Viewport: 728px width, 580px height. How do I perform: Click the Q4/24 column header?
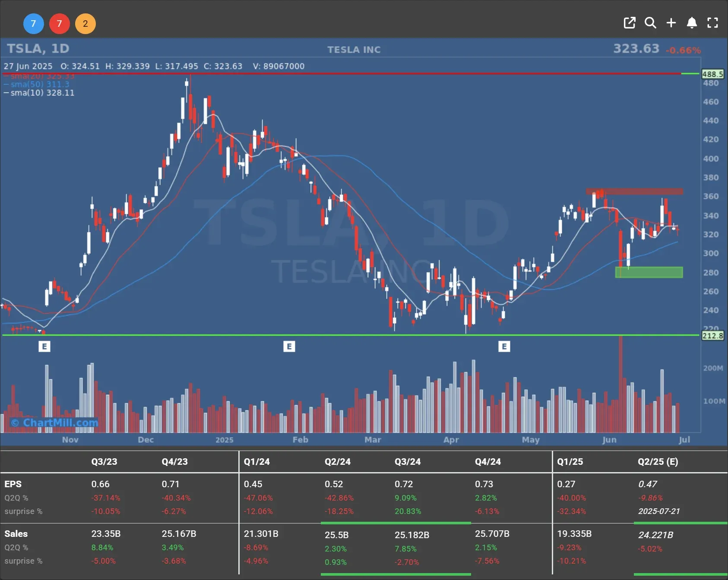coord(488,462)
